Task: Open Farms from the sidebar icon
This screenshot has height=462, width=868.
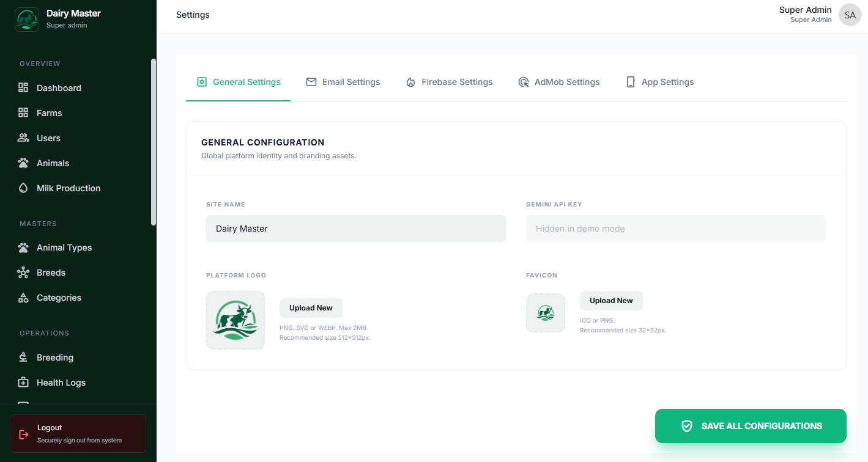Action: click(x=23, y=112)
